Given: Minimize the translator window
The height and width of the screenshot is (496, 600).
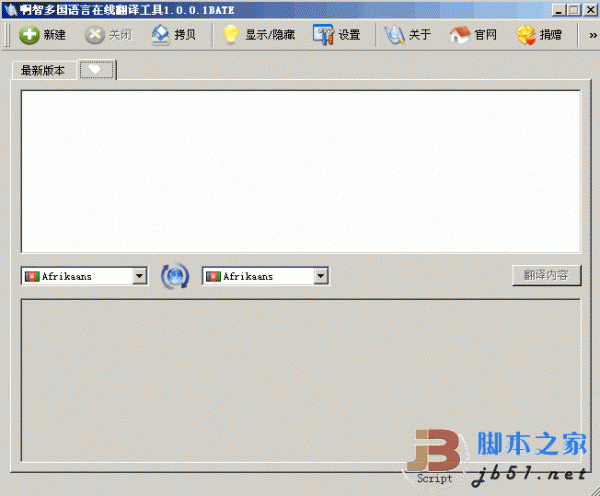Looking at the screenshot, I should coord(559,10).
